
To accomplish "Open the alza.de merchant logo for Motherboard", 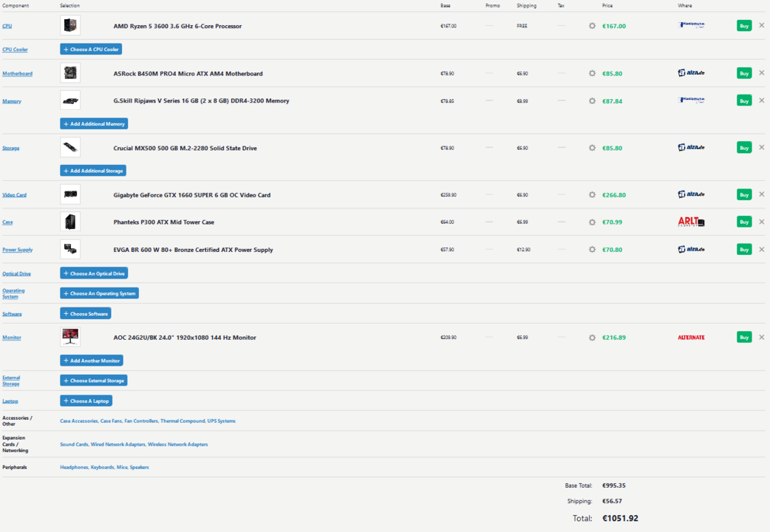I will [691, 72].
